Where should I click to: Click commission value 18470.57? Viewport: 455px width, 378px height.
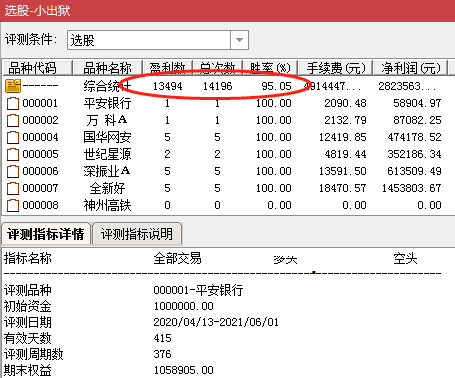(x=342, y=188)
